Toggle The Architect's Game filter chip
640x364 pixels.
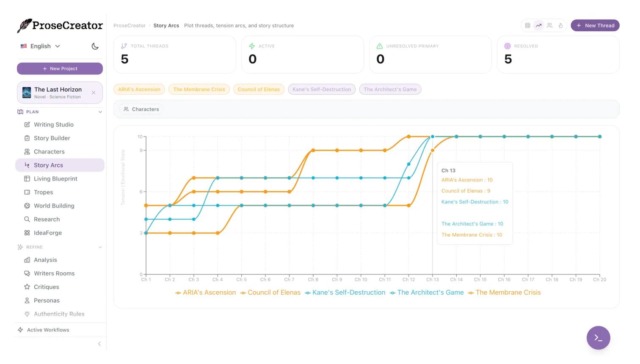pos(390,89)
